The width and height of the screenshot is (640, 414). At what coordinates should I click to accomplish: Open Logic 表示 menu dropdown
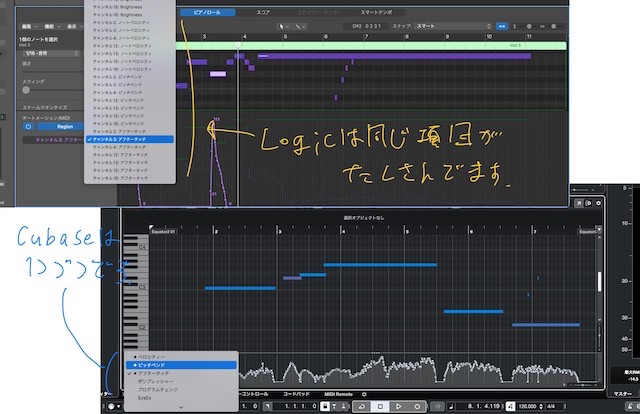(x=74, y=26)
